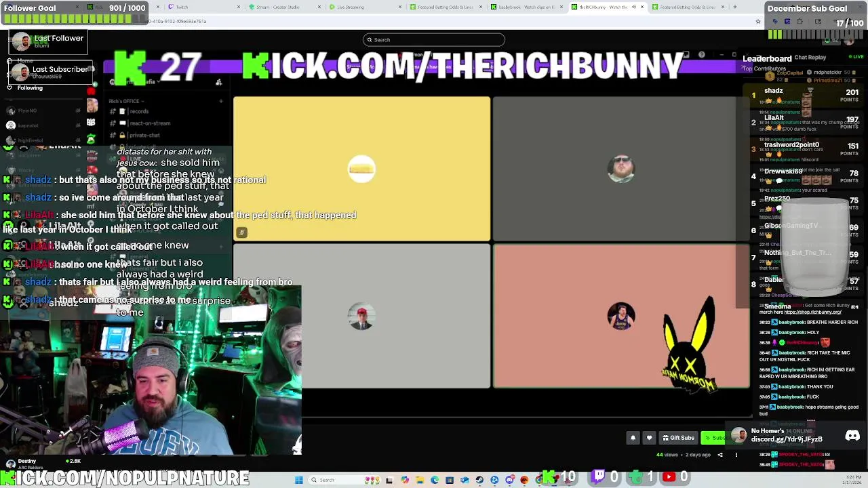The height and width of the screenshot is (488, 868).
Task: Open the records Discord channel
Action: pyautogui.click(x=139, y=111)
